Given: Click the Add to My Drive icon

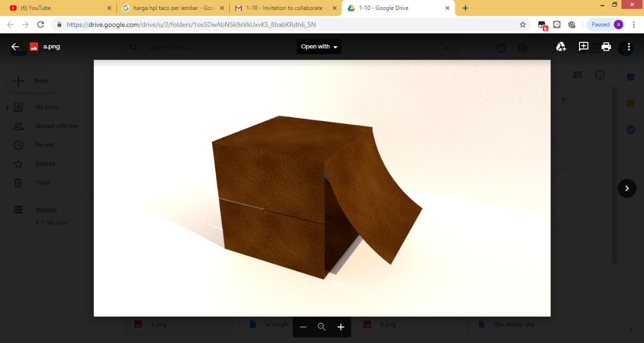Looking at the screenshot, I should tap(560, 47).
